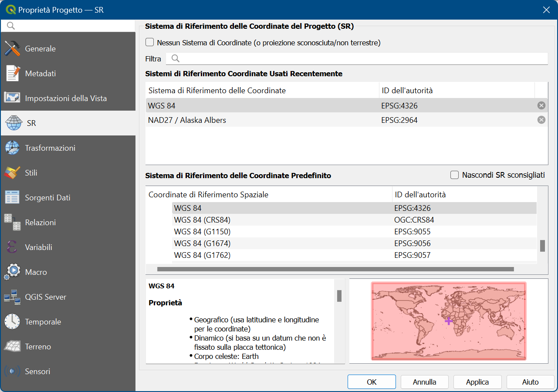558x392 pixels.
Task: Click the OGC:CRS84 cell
Action: click(414, 220)
